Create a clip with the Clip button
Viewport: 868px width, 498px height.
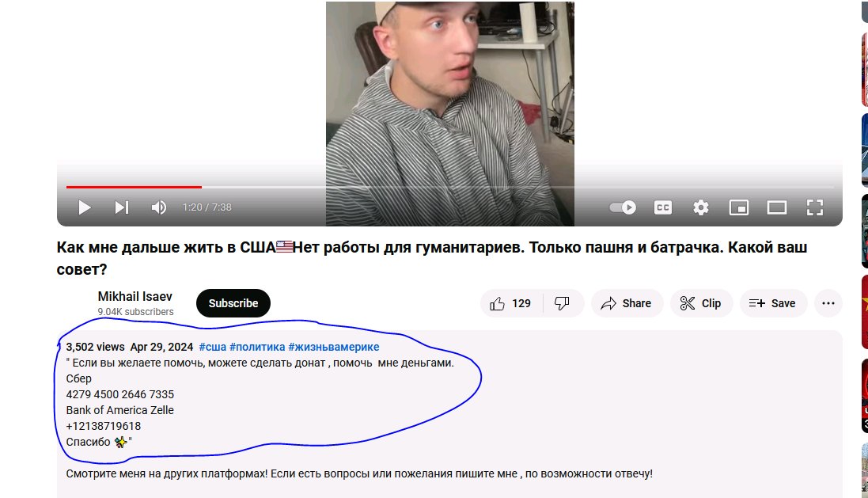(x=701, y=303)
